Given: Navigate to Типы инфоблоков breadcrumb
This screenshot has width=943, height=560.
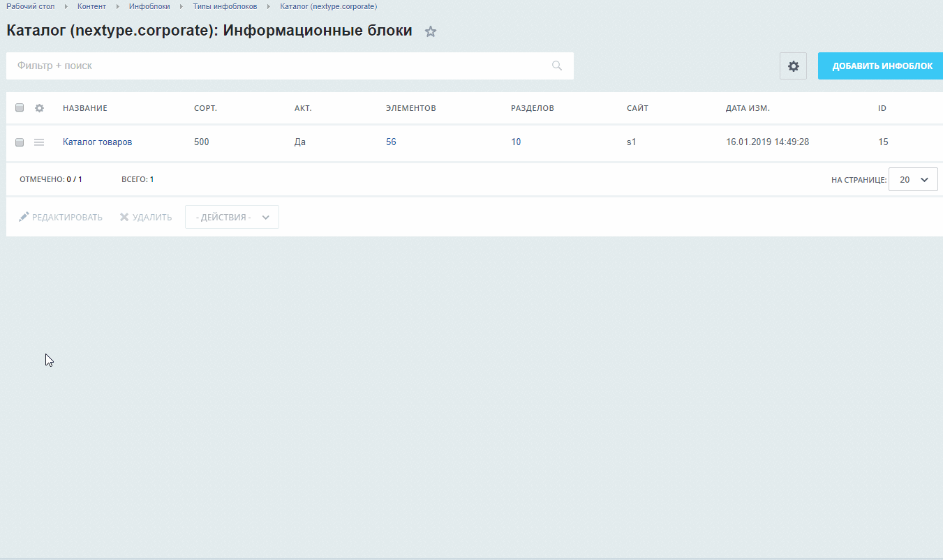Looking at the screenshot, I should click(x=225, y=6).
